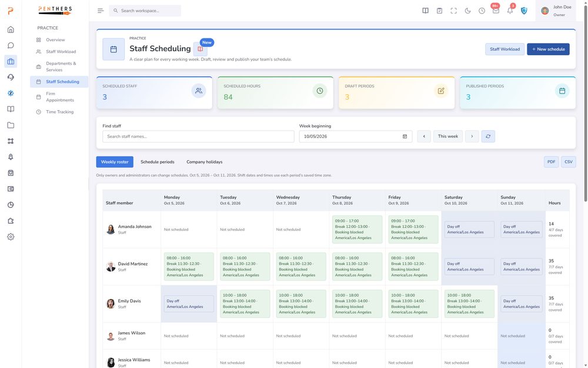
Task: Click the Search workspace field
Action: pyautogui.click(x=145, y=11)
